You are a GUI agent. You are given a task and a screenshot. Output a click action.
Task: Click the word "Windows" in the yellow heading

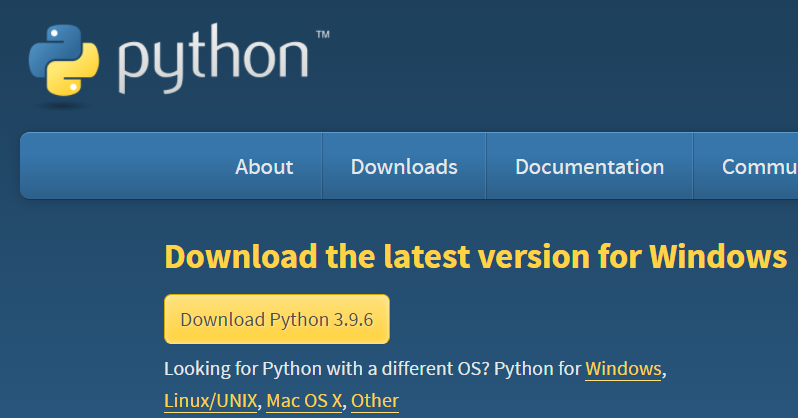tap(718, 256)
